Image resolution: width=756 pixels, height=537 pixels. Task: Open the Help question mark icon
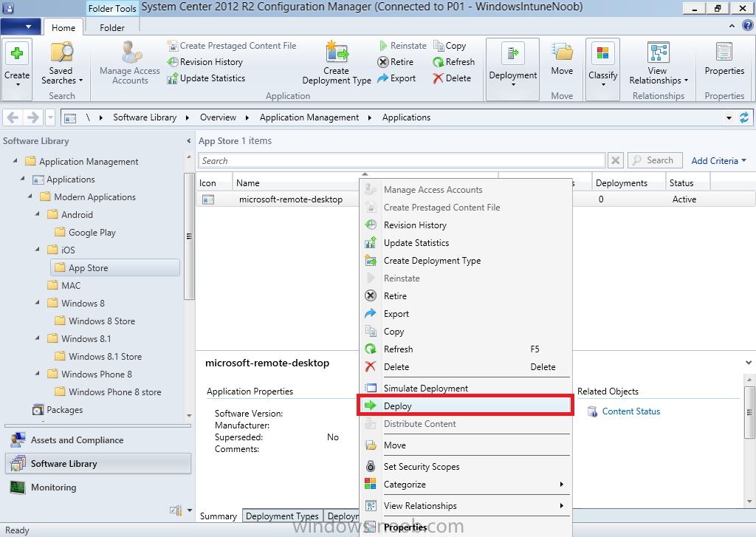pos(748,26)
